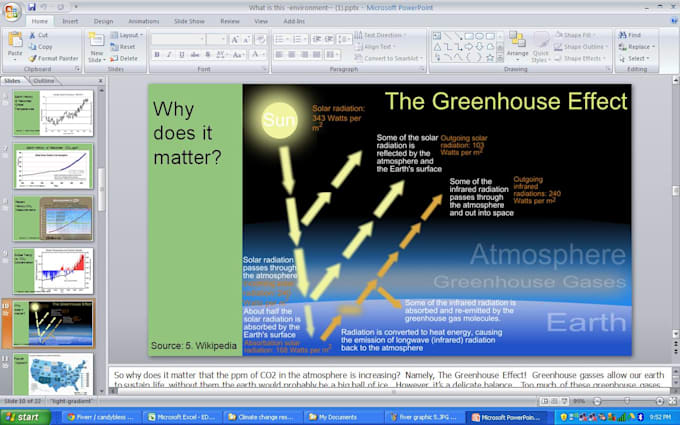Image resolution: width=680 pixels, height=425 pixels.
Task: Click the Windows start button
Action: pyautogui.click(x=25, y=417)
